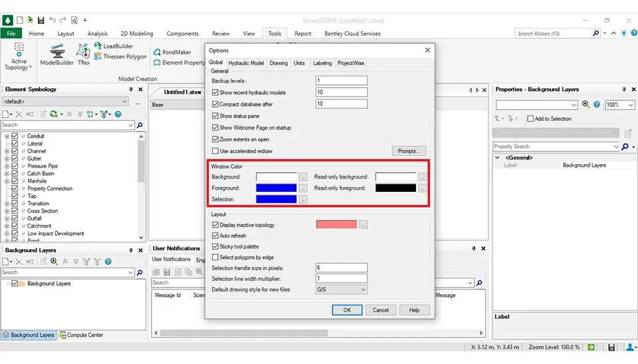The height and width of the screenshot is (364, 638).
Task: Enable Use accelerated redraw option
Action: 215,151
